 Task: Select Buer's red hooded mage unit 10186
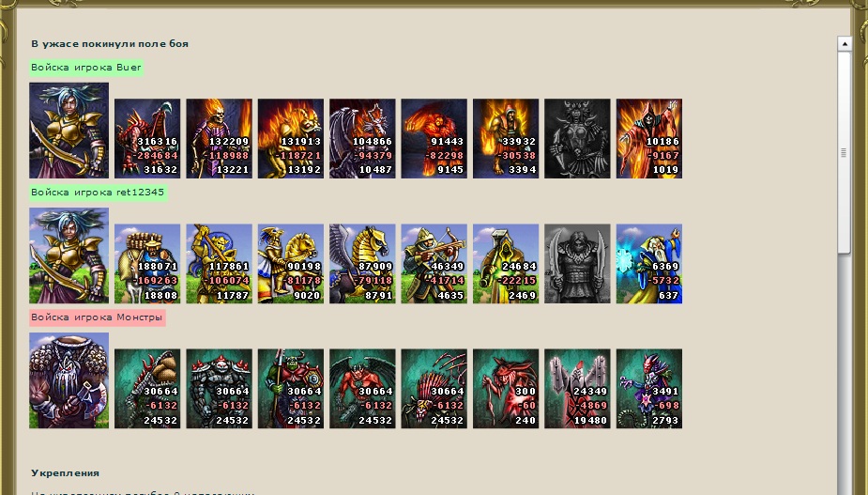point(649,139)
